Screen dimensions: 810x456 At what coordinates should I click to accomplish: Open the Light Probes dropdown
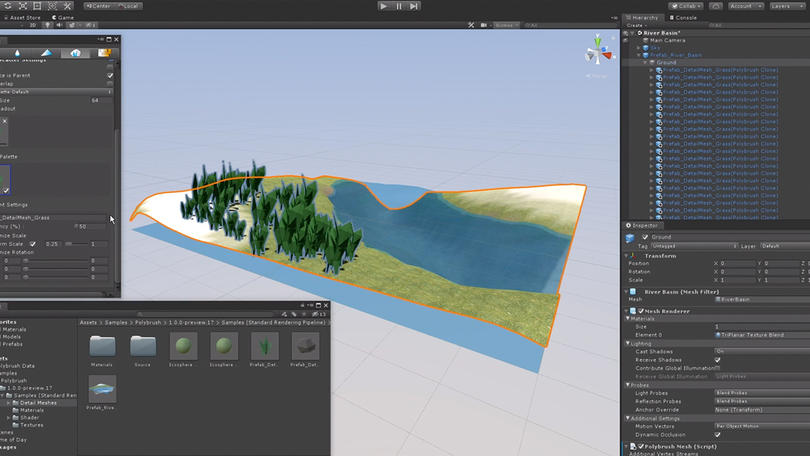(762, 393)
